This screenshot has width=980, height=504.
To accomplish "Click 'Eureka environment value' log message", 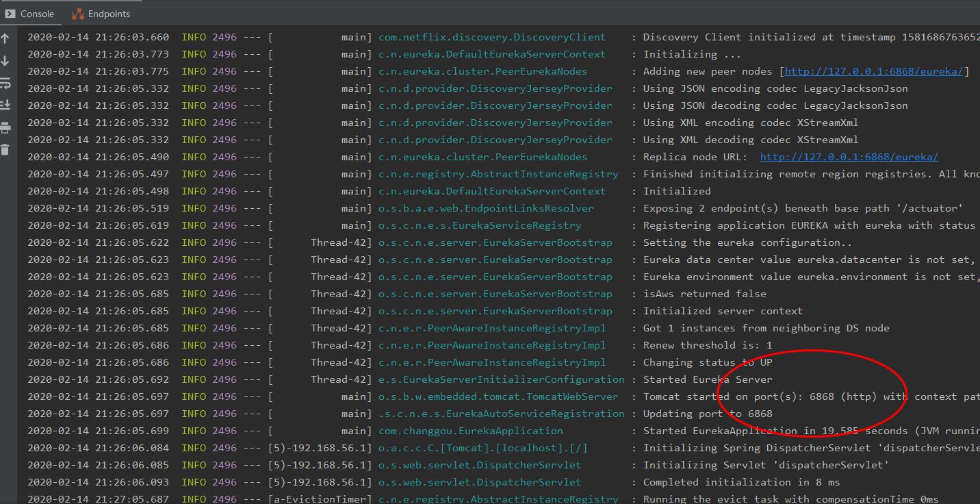I will (811, 277).
